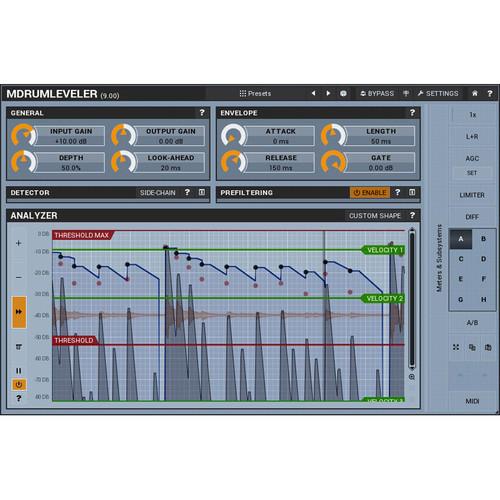500x500 pixels.
Task: Click the THRESHOLD MAX line label
Action: click(x=82, y=235)
